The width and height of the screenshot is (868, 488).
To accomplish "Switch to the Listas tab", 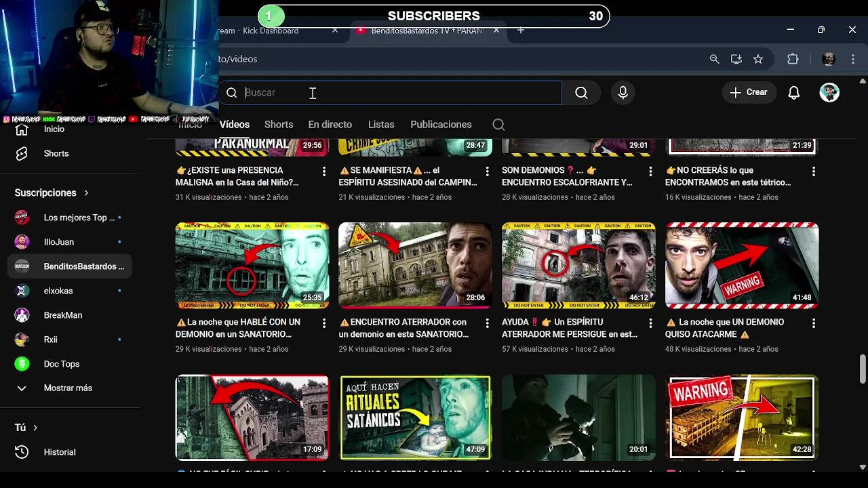I will [381, 125].
